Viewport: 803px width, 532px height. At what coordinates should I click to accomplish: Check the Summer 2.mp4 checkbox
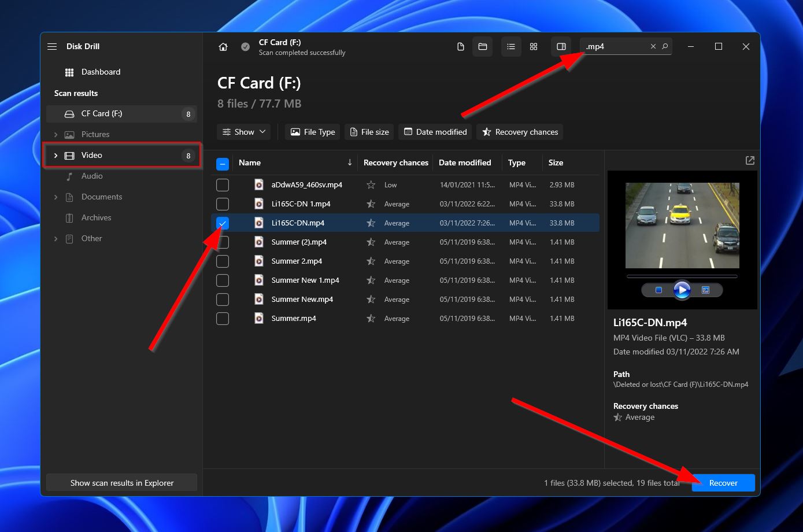pyautogui.click(x=223, y=261)
